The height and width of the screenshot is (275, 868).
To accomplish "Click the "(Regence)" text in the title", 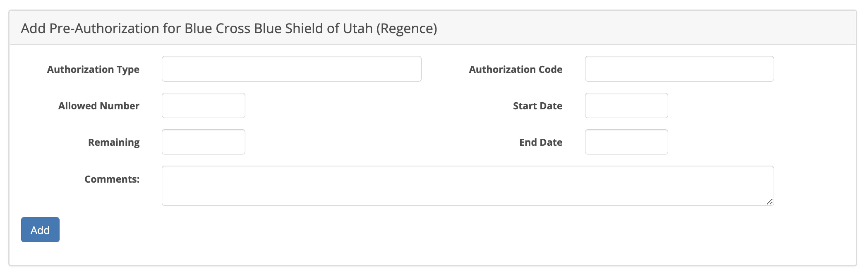I will 406,29.
